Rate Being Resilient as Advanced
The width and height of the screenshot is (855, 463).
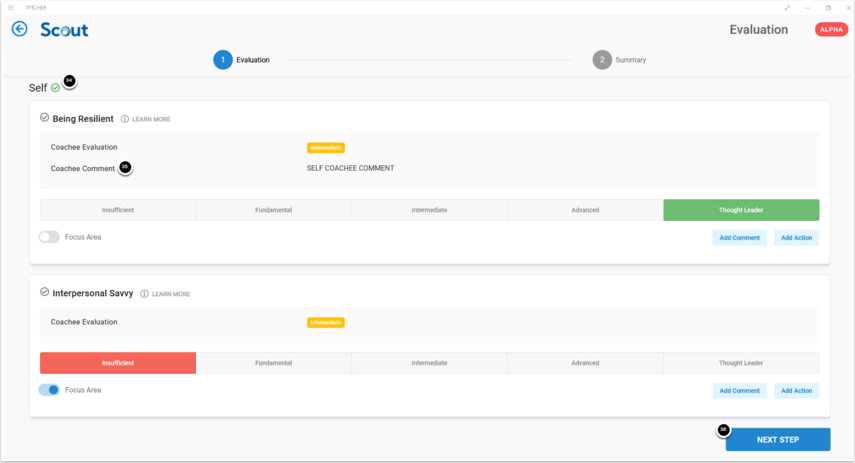click(585, 210)
